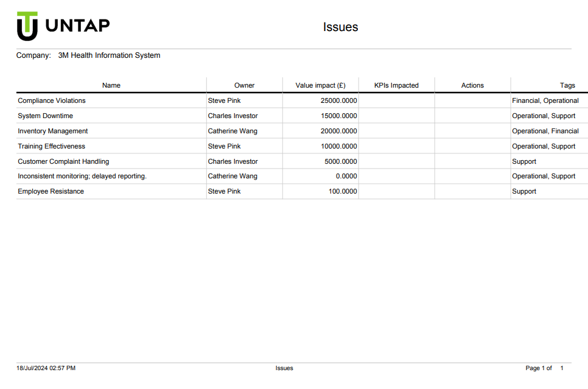588x389 pixels.
Task: Select the "Tags" column header
Action: (x=567, y=85)
